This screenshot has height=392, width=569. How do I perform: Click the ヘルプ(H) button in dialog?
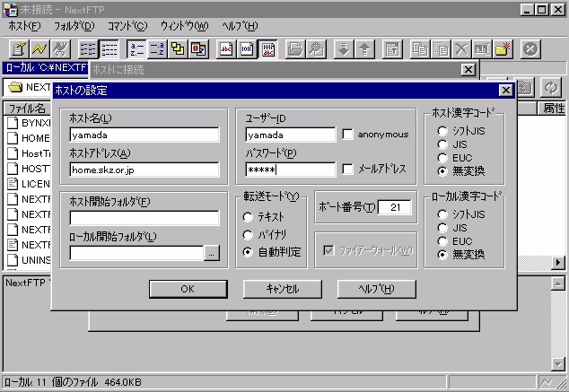(x=377, y=289)
